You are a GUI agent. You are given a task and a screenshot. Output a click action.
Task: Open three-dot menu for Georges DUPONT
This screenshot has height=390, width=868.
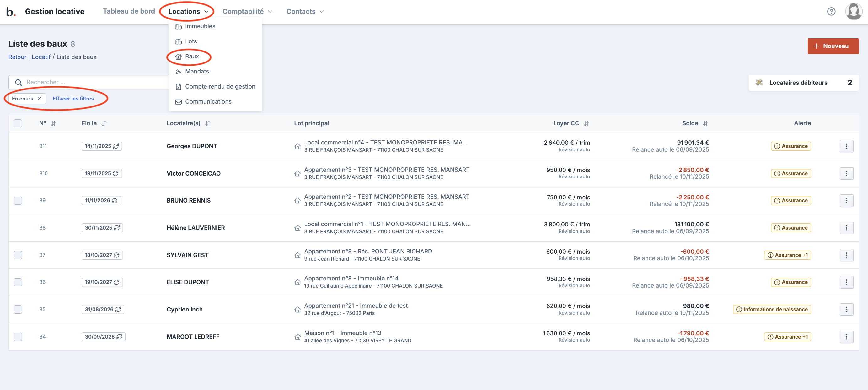click(x=846, y=146)
